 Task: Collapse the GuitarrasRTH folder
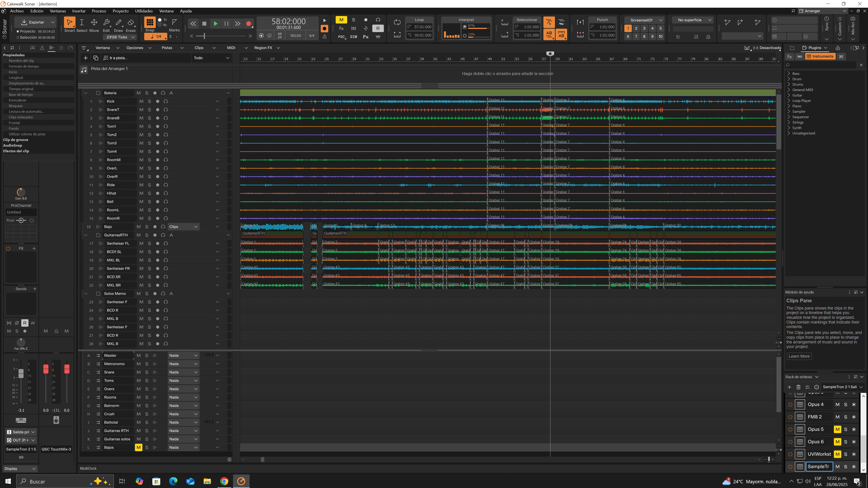click(86, 235)
